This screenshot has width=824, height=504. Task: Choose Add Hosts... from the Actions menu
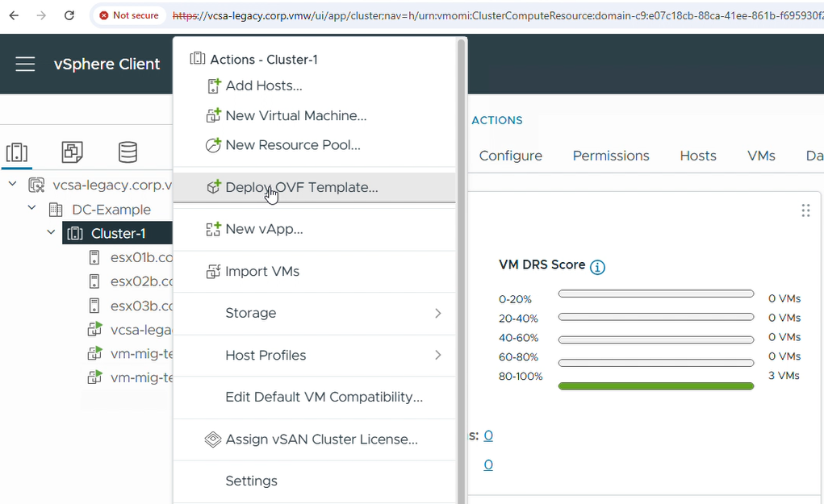[x=264, y=85]
